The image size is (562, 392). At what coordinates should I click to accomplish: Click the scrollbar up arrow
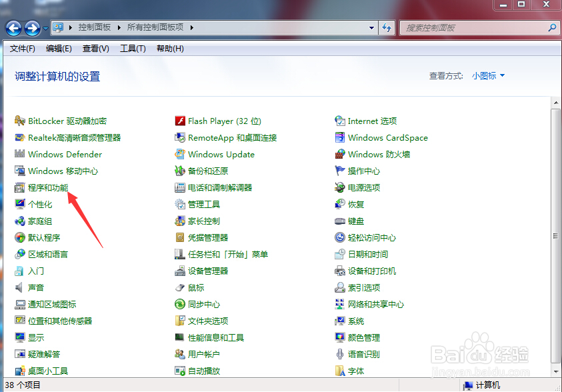coord(556,103)
